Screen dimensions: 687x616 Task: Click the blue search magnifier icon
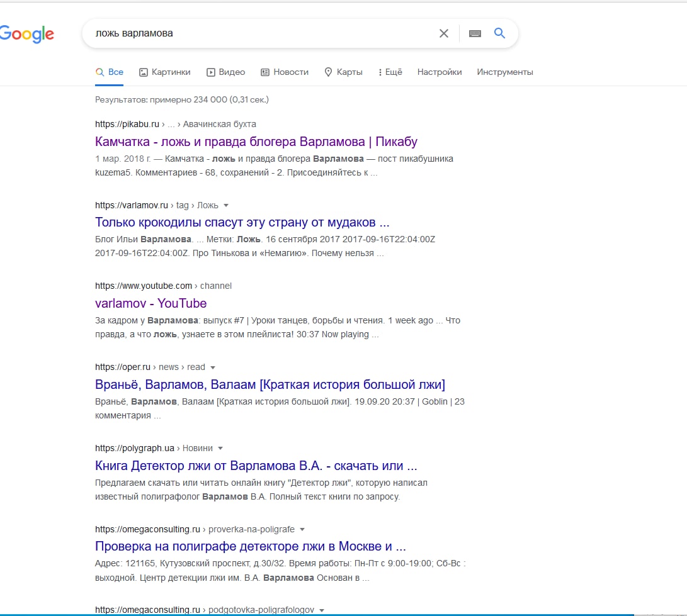point(499,33)
